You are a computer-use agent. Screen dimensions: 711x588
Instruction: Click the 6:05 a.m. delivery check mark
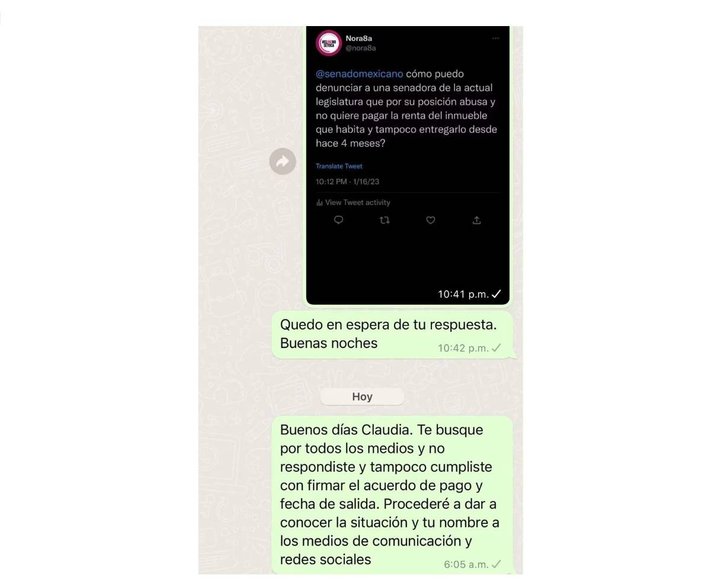point(497,564)
